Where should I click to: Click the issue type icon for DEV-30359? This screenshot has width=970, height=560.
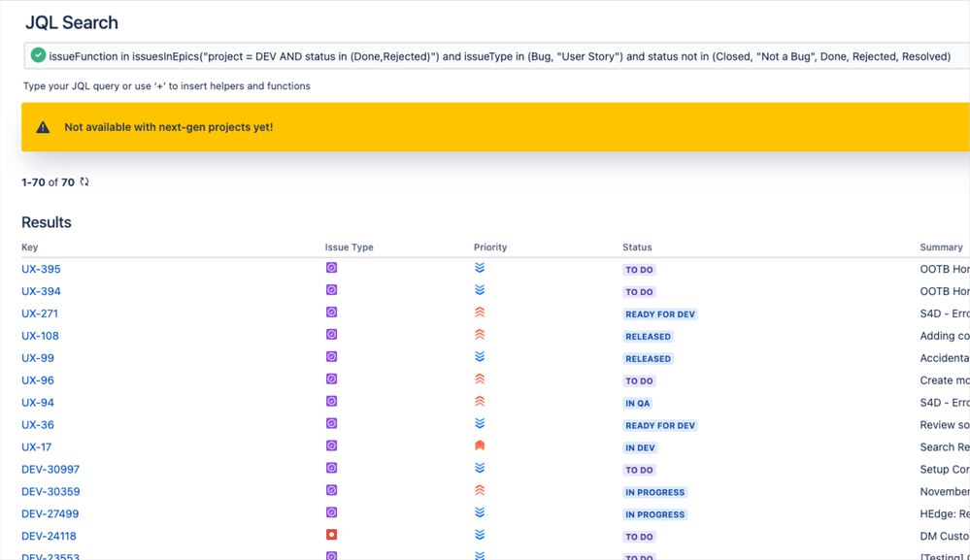point(331,490)
